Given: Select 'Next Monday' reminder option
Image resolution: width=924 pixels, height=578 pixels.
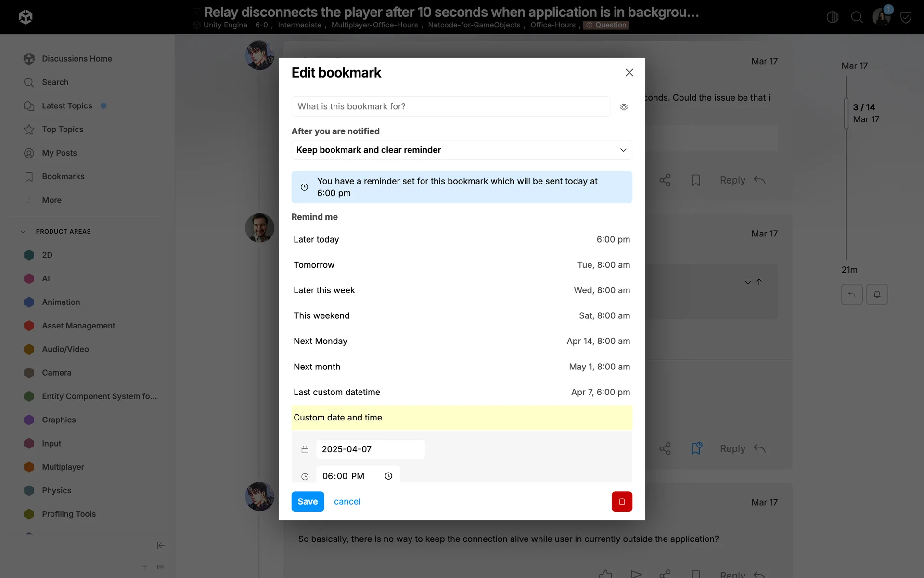Looking at the screenshot, I should pyautogui.click(x=462, y=341).
